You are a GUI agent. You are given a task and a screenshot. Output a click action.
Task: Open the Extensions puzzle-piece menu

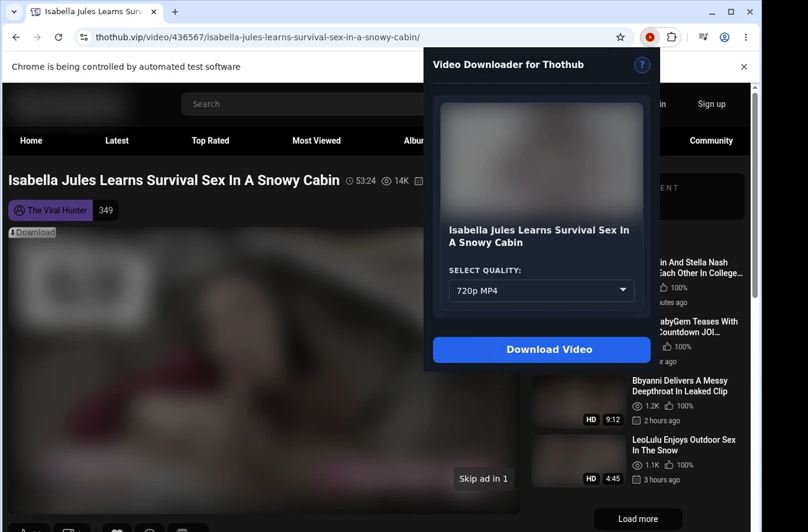click(671, 38)
